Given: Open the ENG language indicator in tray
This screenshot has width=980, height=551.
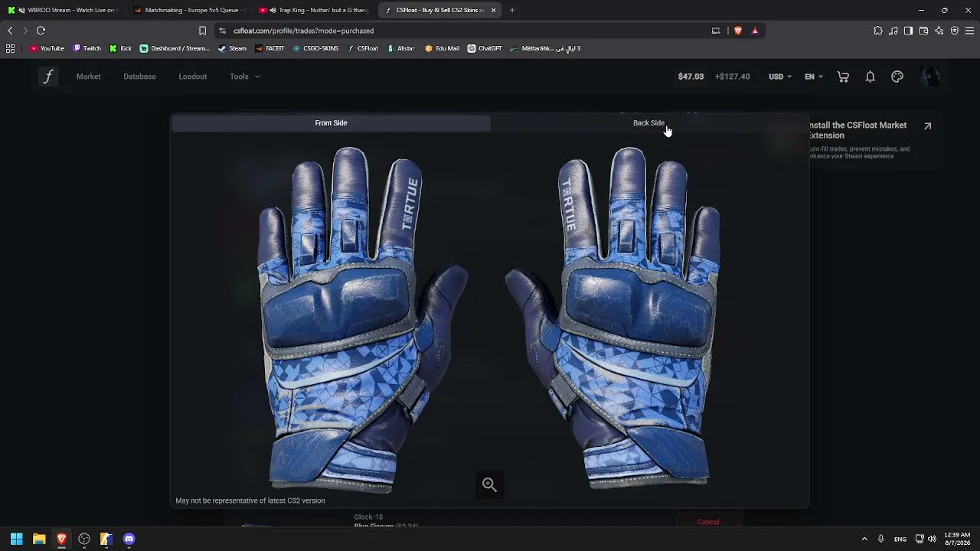Looking at the screenshot, I should (x=900, y=539).
